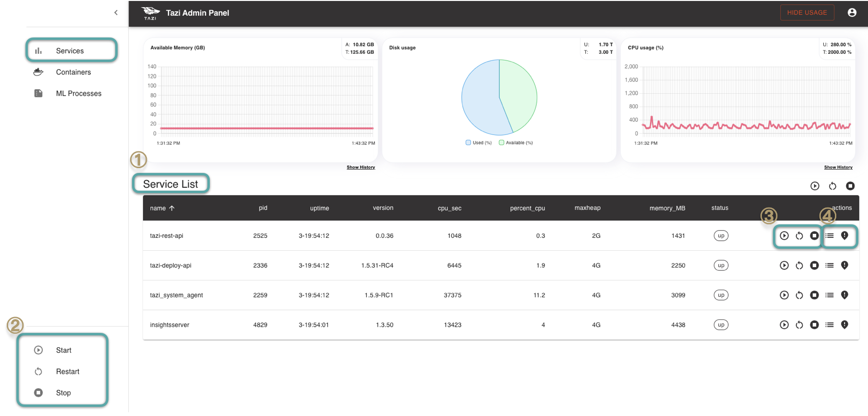Toggle the Used (%) legend swatch

468,143
